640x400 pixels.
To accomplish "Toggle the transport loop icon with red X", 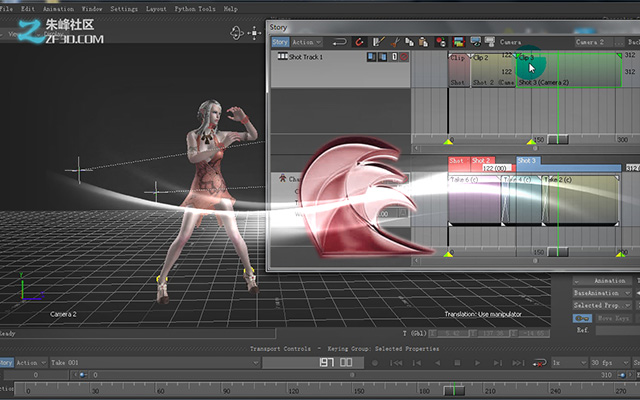I will (x=540, y=363).
